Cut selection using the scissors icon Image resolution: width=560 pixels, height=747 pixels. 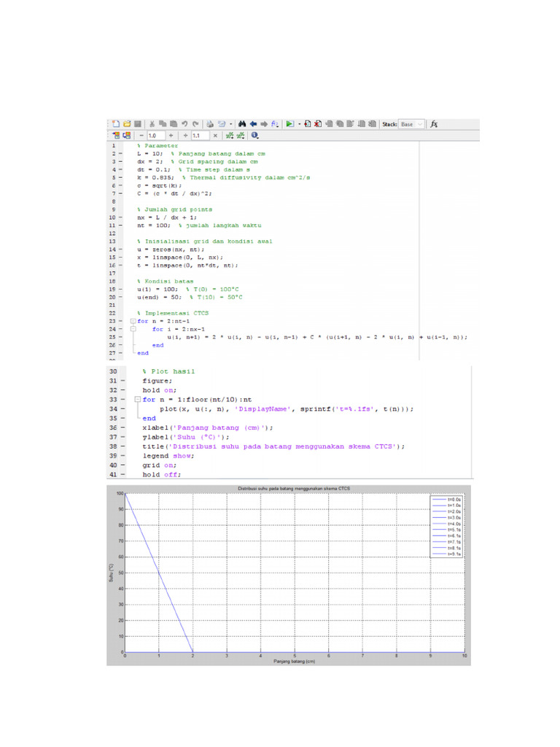(152, 124)
